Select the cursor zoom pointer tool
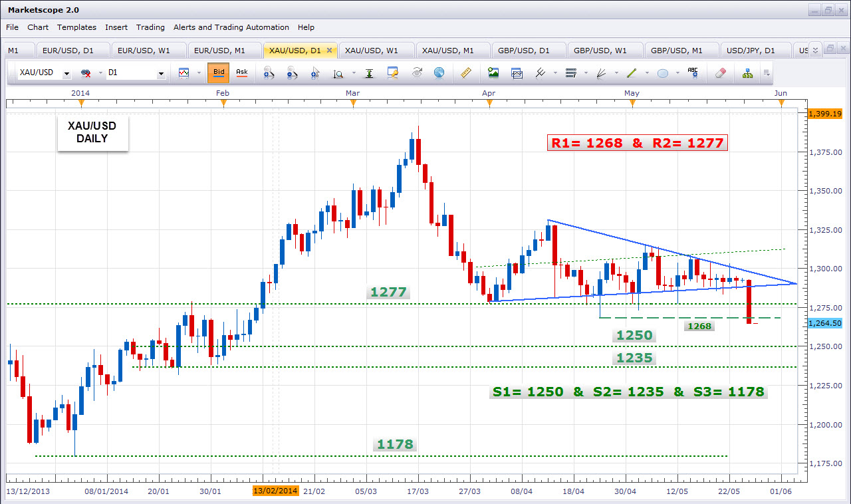This screenshot has width=851, height=504. click(x=315, y=73)
